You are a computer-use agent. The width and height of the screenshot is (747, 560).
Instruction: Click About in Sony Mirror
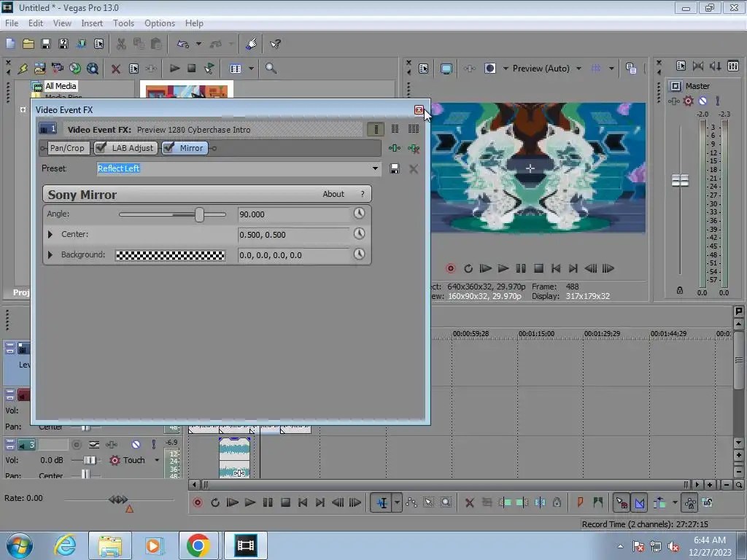click(333, 194)
